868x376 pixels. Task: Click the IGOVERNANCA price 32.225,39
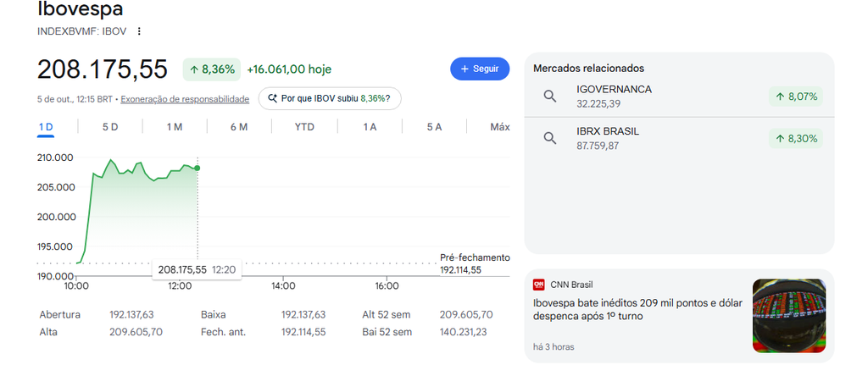[599, 104]
